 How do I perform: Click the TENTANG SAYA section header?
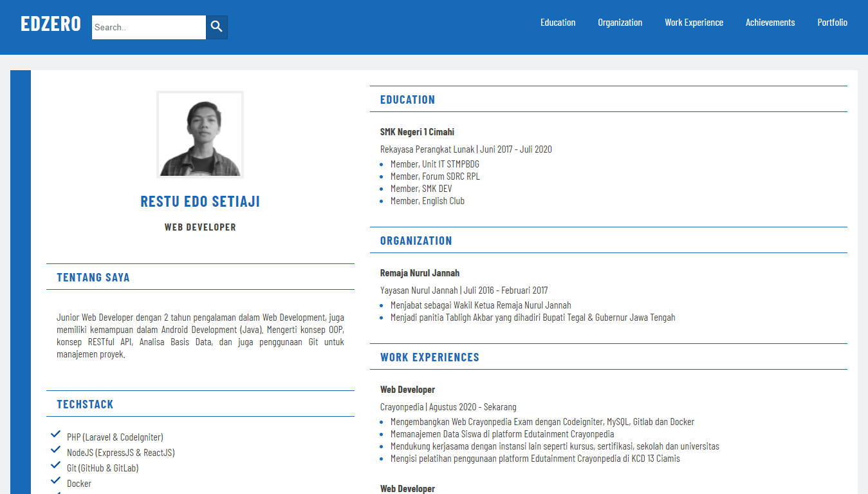click(x=93, y=277)
